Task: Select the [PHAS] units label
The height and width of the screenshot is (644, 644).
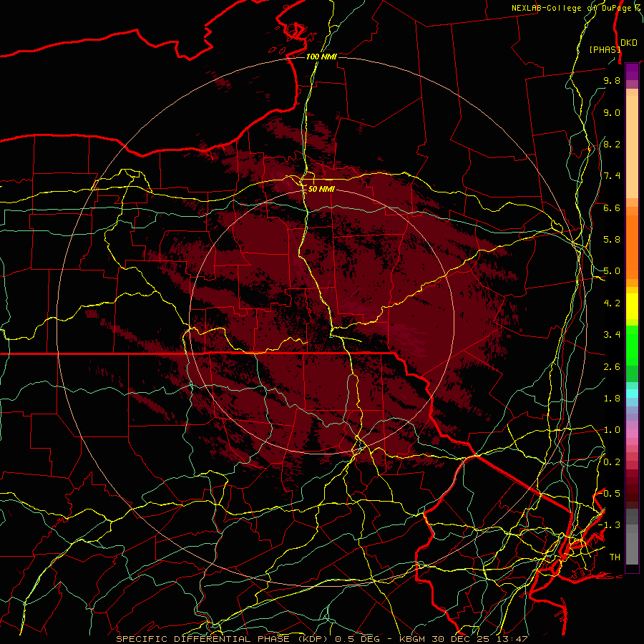Action: tap(605, 49)
